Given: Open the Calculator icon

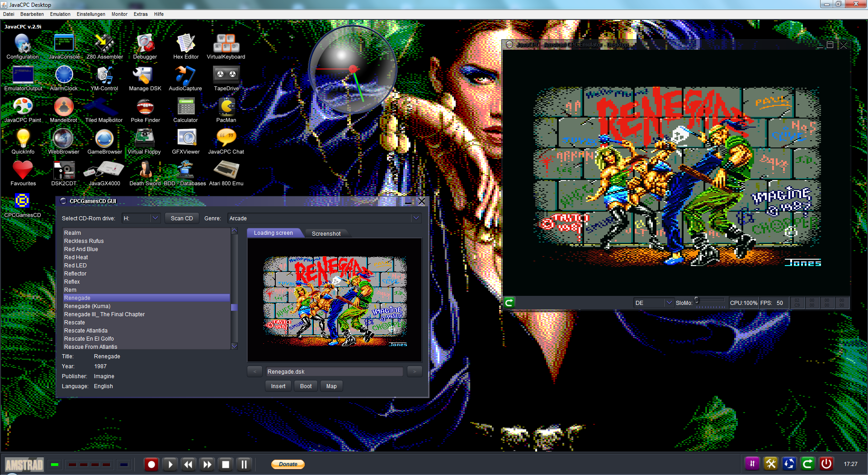Looking at the screenshot, I should tap(186, 110).
